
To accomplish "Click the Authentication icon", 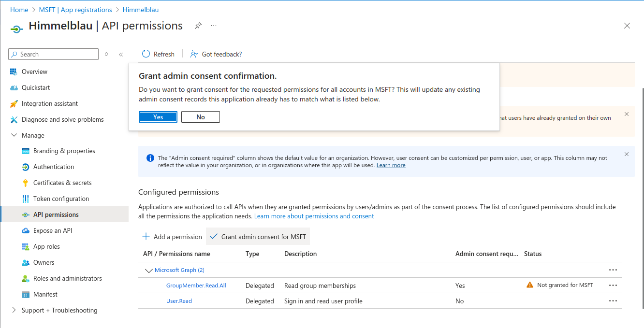I will 26,167.
